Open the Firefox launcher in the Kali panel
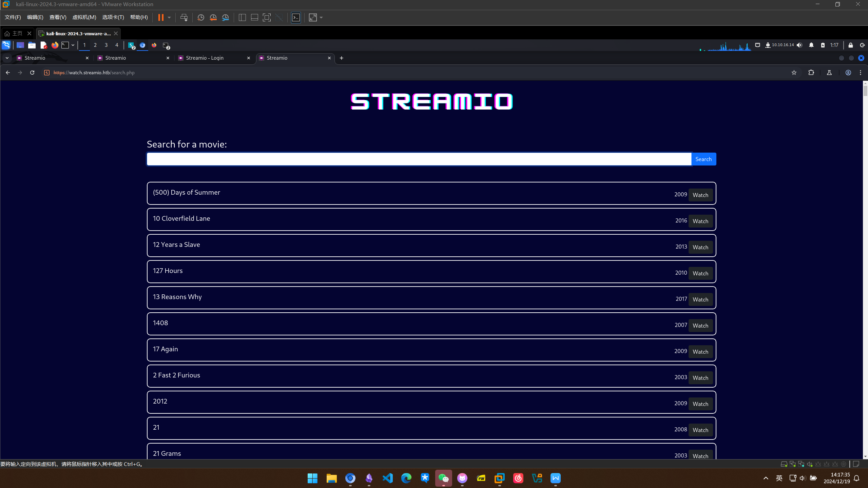The image size is (868, 488). tap(55, 45)
